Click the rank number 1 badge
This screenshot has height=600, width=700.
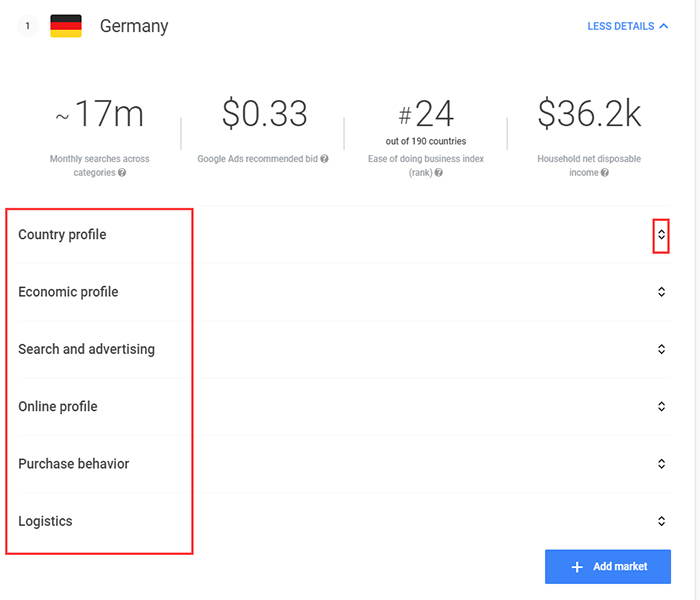27,26
